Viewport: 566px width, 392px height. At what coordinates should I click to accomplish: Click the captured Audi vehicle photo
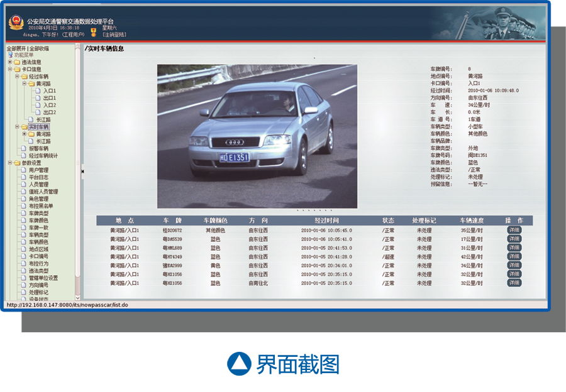coord(257,136)
